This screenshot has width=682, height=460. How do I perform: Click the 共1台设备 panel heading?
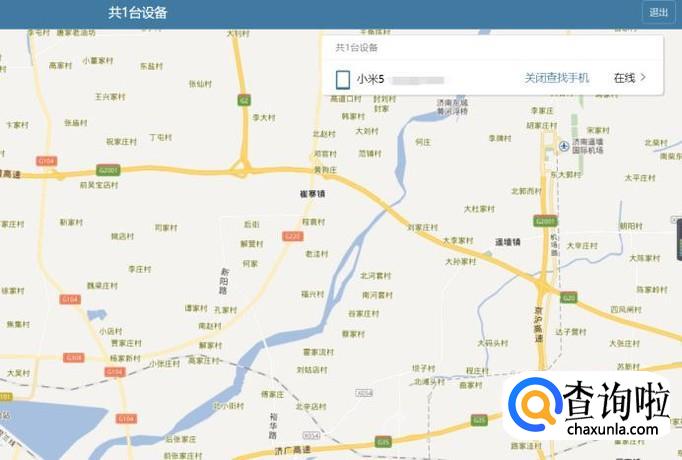click(x=356, y=48)
